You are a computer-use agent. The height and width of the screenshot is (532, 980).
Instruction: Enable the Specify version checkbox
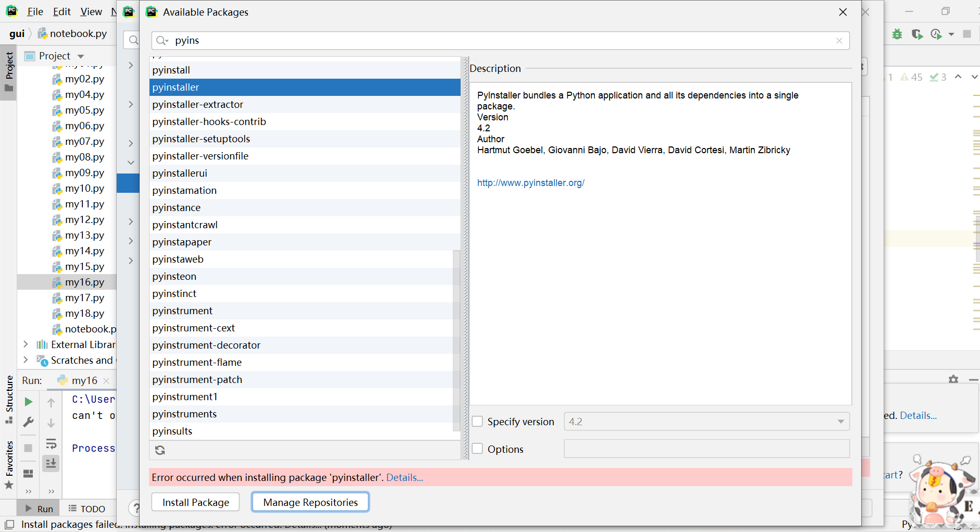coord(477,422)
